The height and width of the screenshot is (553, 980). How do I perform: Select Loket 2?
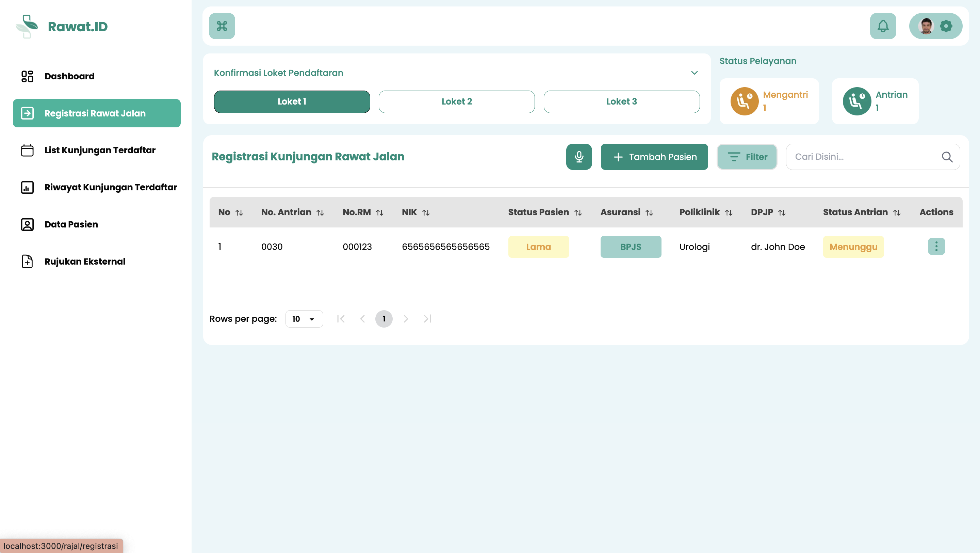pos(457,101)
